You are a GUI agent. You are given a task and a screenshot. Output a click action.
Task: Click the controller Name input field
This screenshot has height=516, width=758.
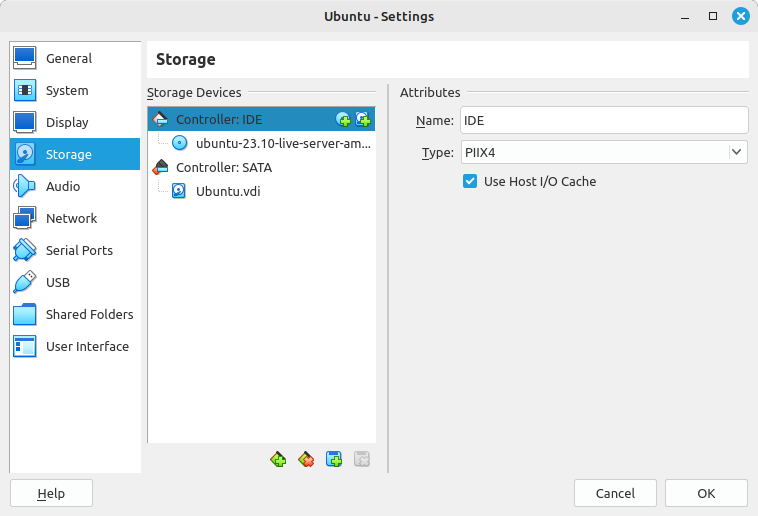coord(604,120)
